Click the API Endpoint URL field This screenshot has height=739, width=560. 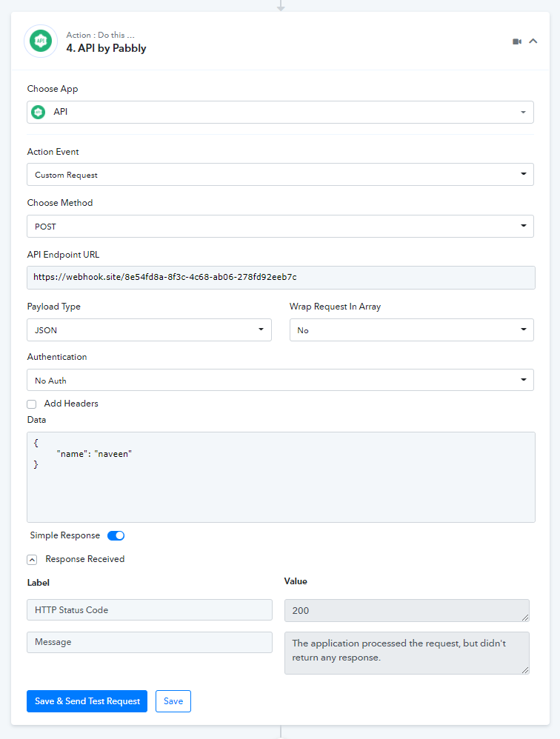(280, 277)
